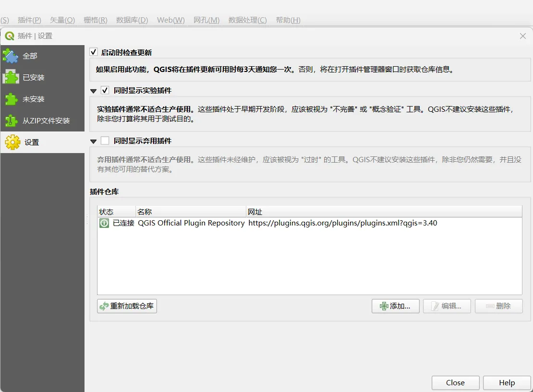The width and height of the screenshot is (533, 392).
Task: Close the plugin dialog with X
Action: [523, 36]
